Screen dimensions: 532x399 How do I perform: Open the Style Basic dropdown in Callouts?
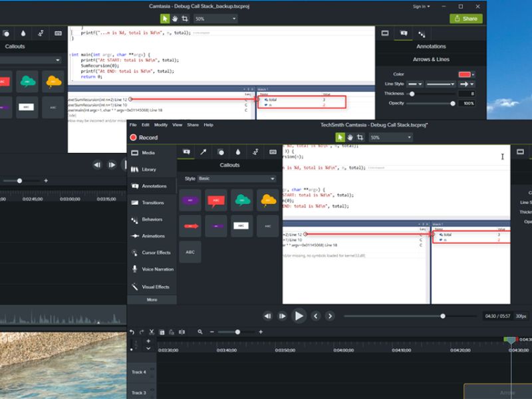pyautogui.click(x=237, y=178)
